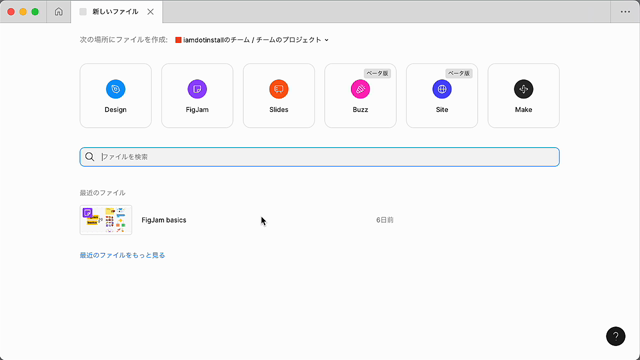Open the three-dot overflow menu
Image resolution: width=640 pixels, height=360 pixels.
625,11
